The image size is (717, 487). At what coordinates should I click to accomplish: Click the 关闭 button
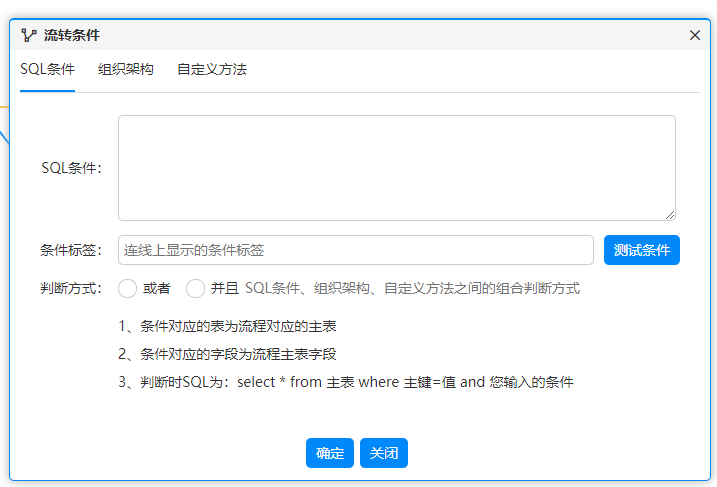[x=384, y=453]
